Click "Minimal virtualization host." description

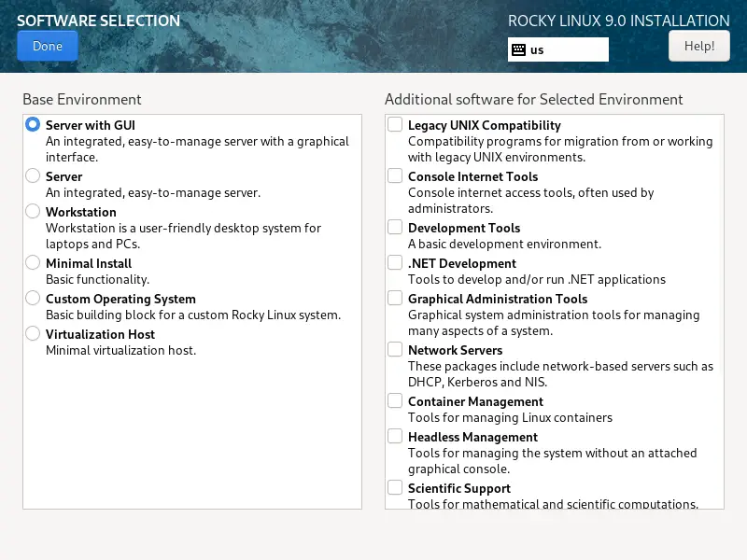click(x=121, y=351)
